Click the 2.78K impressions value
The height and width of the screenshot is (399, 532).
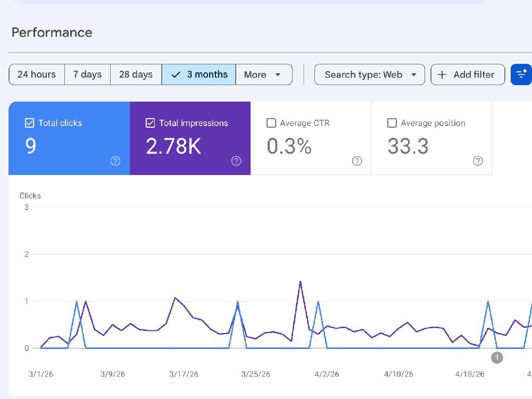pyautogui.click(x=173, y=146)
